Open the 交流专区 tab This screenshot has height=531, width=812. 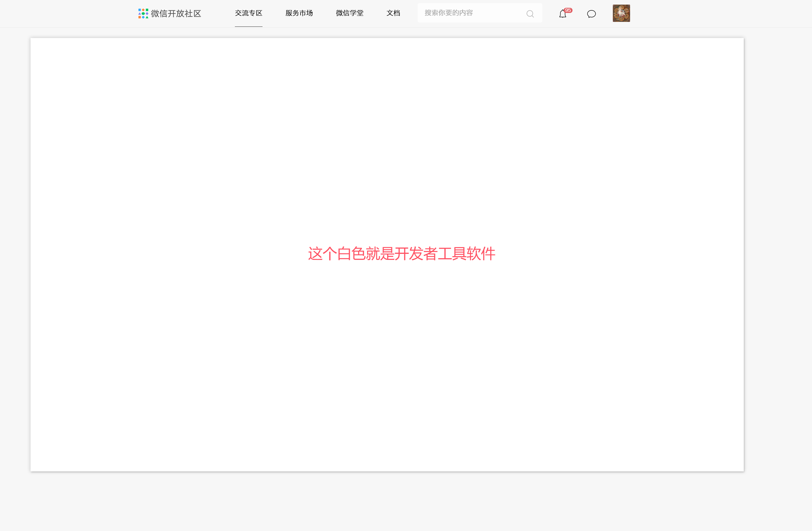(x=248, y=13)
